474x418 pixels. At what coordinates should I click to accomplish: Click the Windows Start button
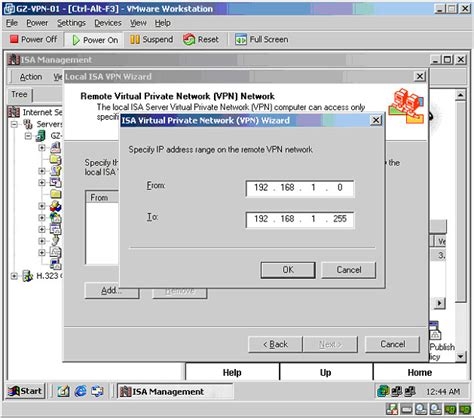tap(26, 391)
